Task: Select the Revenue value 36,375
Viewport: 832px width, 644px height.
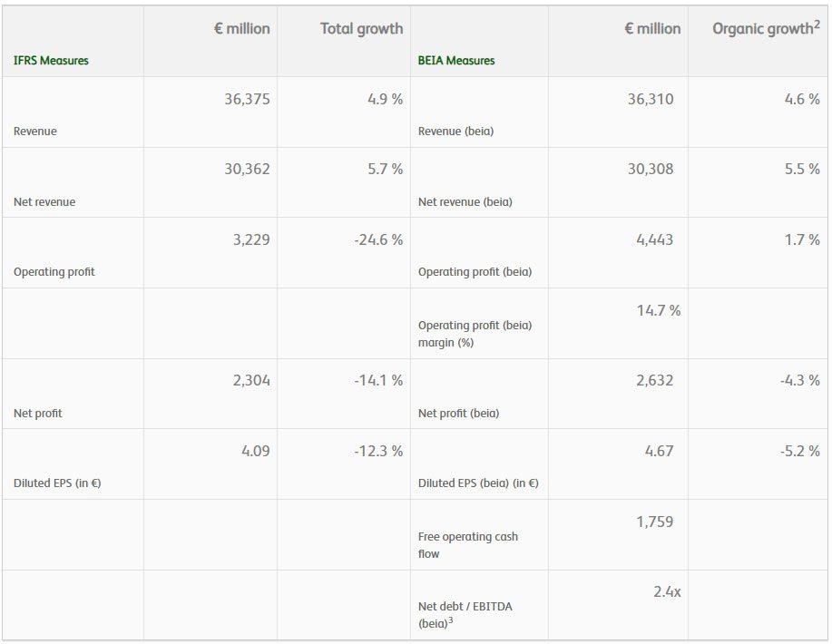Action: pos(247,99)
